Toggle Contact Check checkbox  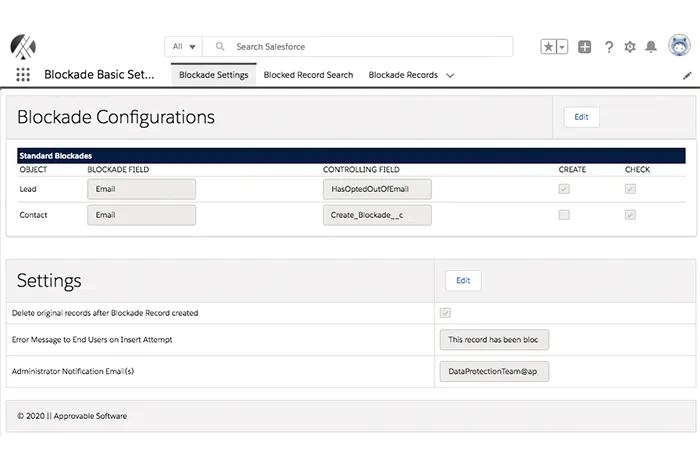click(x=630, y=215)
